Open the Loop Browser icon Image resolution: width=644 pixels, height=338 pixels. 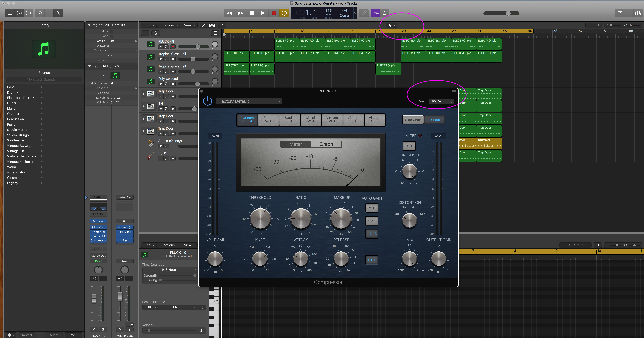[629, 13]
